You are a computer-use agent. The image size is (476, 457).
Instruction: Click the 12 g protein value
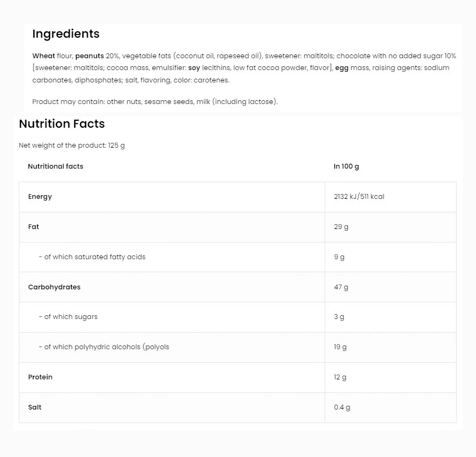[340, 377]
